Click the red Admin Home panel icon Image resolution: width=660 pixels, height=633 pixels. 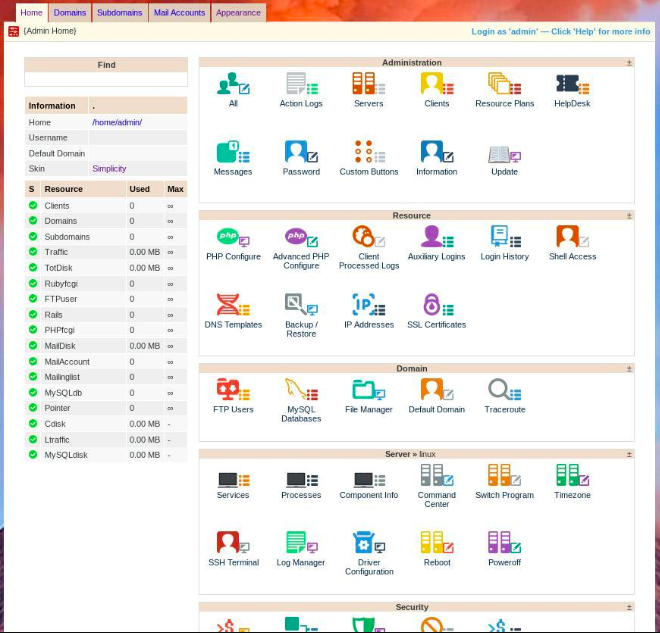pos(13,31)
